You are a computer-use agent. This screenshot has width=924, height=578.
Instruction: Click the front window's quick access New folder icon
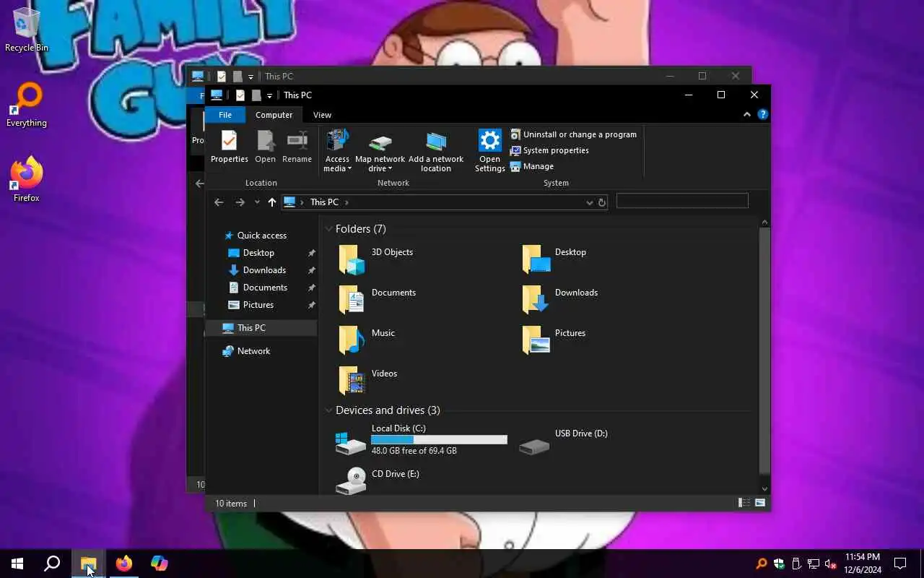256,95
